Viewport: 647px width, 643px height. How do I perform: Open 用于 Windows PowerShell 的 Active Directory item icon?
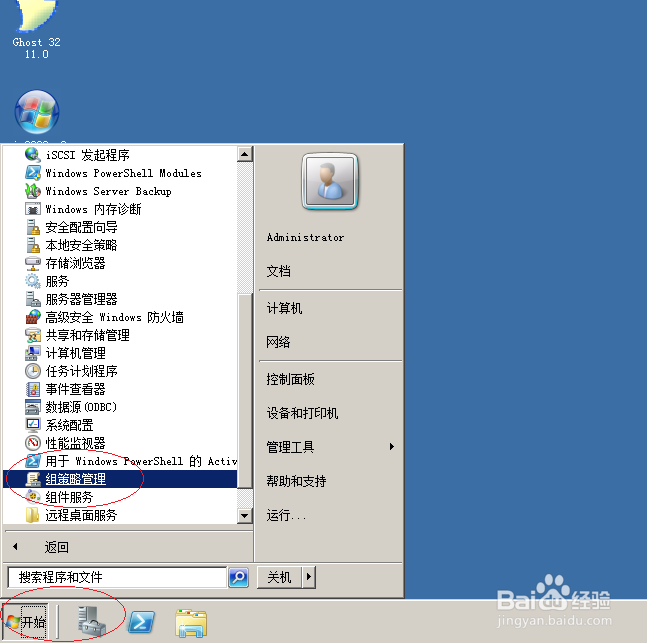pyautogui.click(x=33, y=461)
